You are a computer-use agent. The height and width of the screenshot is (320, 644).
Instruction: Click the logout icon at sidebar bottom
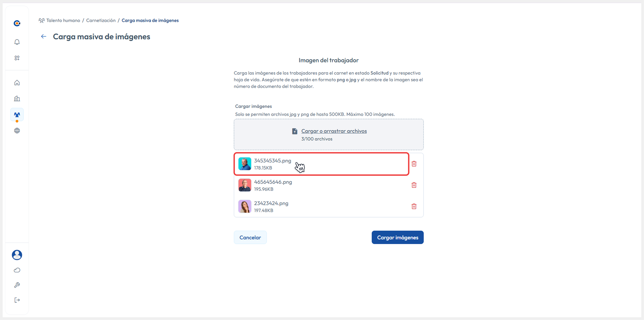[17, 300]
